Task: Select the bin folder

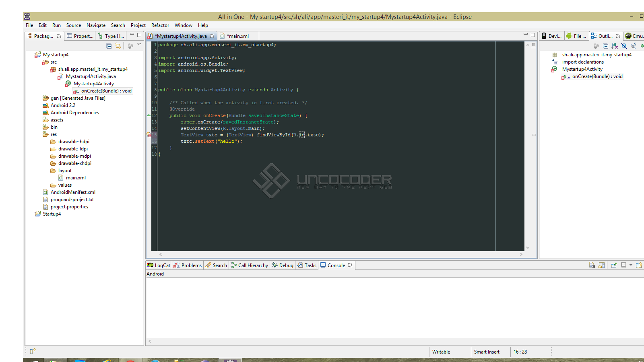Action: [x=54, y=127]
